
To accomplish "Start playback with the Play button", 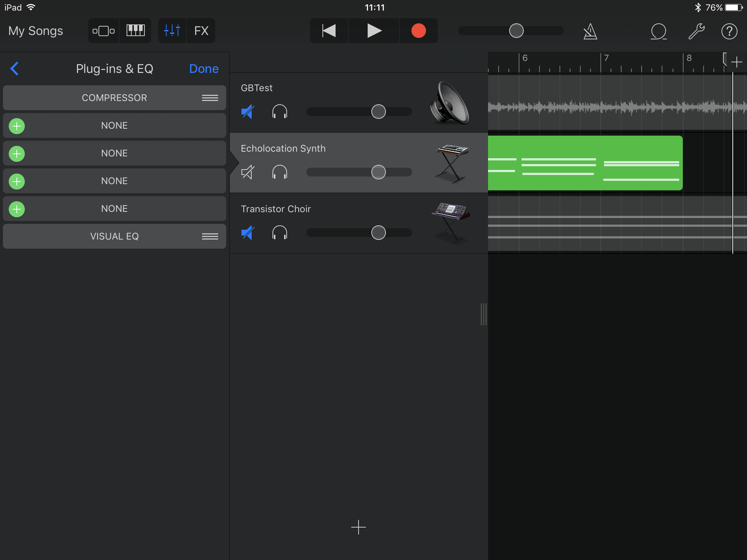I will (x=374, y=31).
